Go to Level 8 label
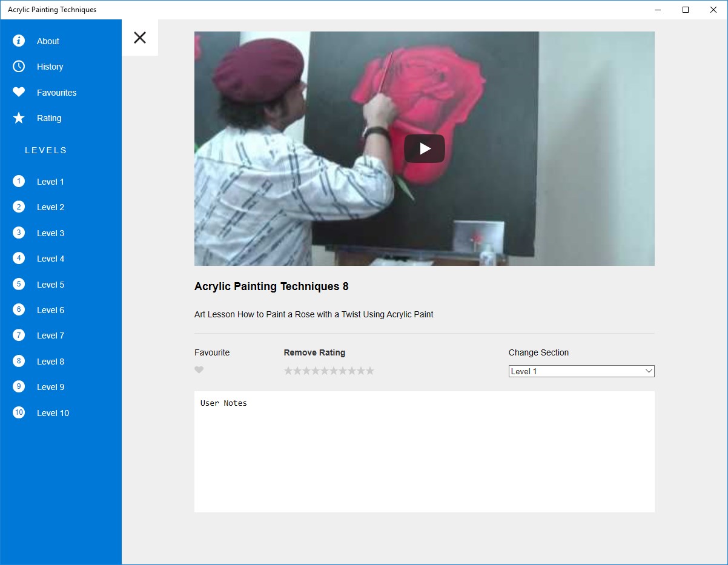Image resolution: width=728 pixels, height=565 pixels. [x=50, y=362]
